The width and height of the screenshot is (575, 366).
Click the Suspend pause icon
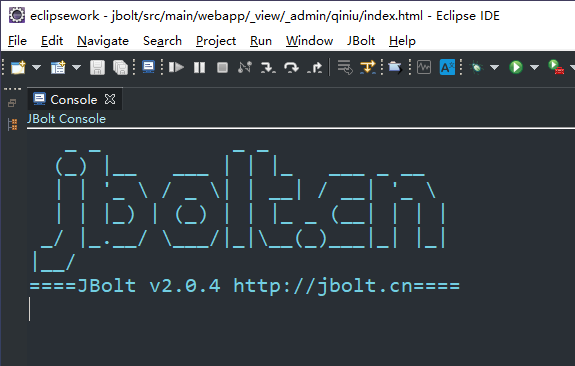pos(199,67)
